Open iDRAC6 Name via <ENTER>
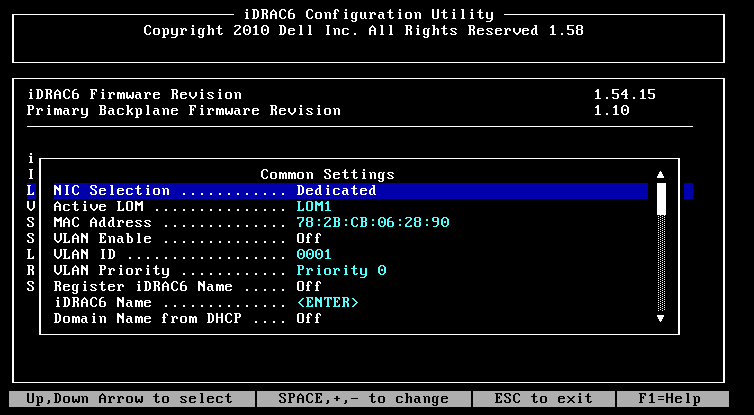Image resolution: width=754 pixels, height=415 pixels. pyautogui.click(x=327, y=302)
